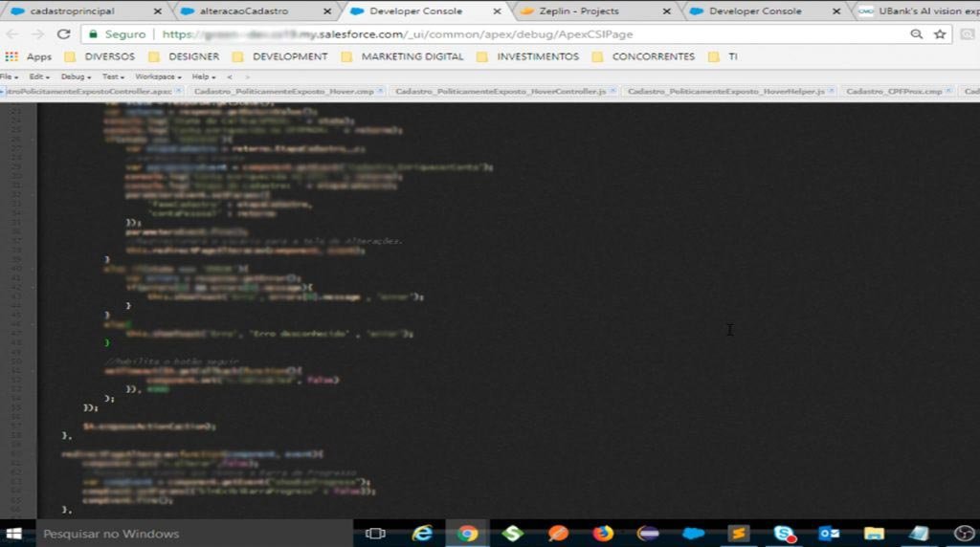
Task: Open the CONCORRENTES bookmarks folder
Action: [x=644, y=56]
